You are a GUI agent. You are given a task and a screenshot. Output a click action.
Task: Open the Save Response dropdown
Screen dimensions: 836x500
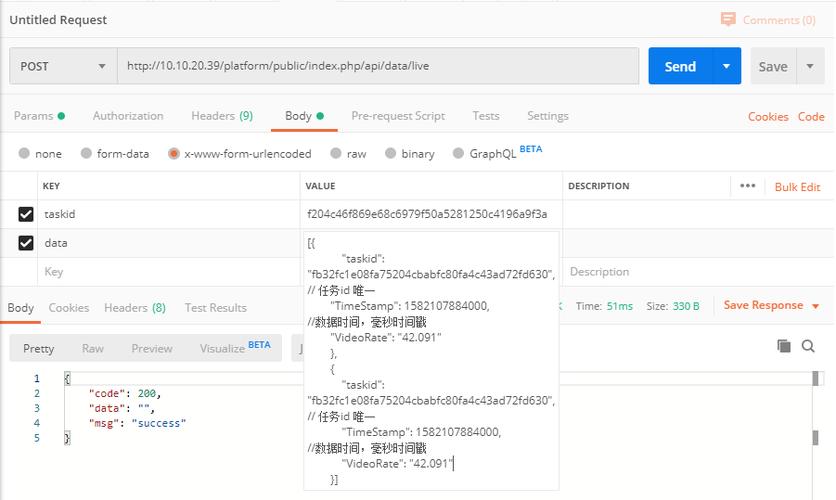click(x=771, y=305)
